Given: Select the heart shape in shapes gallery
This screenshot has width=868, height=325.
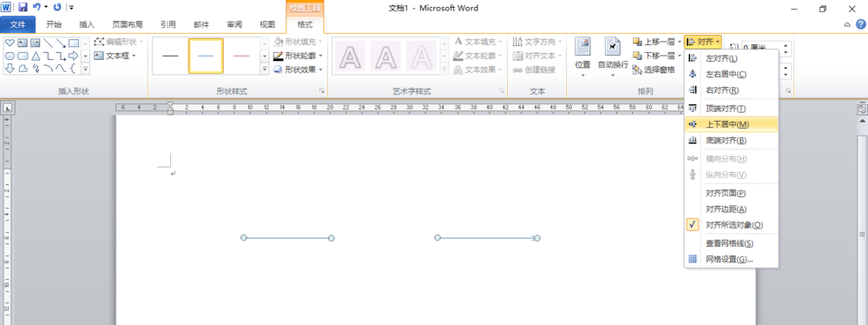Looking at the screenshot, I should (10, 43).
